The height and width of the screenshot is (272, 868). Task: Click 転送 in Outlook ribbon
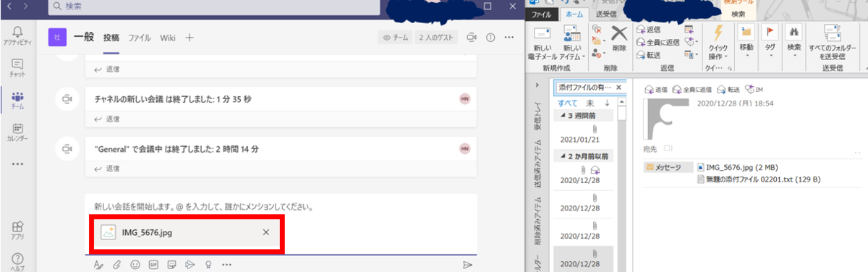[x=648, y=54]
